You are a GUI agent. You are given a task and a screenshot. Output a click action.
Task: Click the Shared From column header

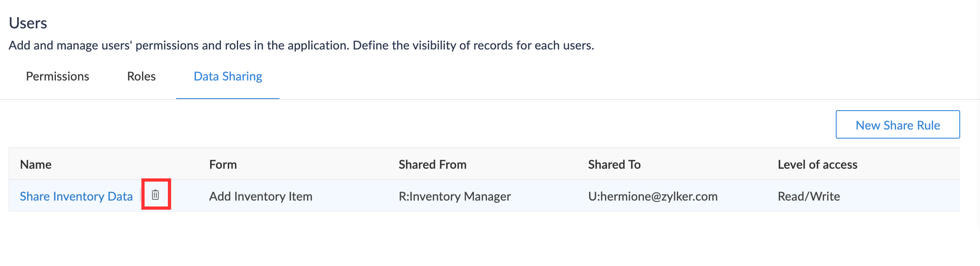pos(432,164)
